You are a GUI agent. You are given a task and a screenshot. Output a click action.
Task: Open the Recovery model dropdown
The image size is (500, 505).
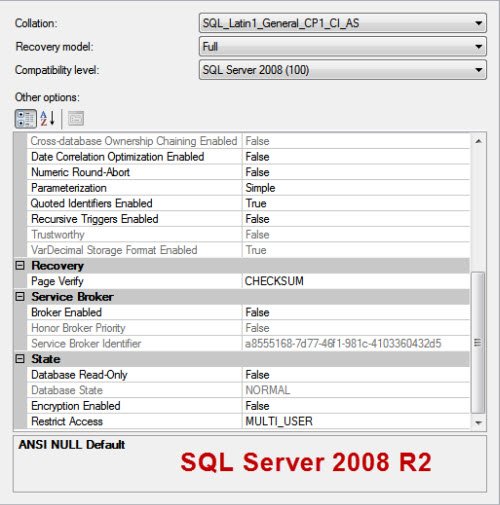click(x=343, y=46)
